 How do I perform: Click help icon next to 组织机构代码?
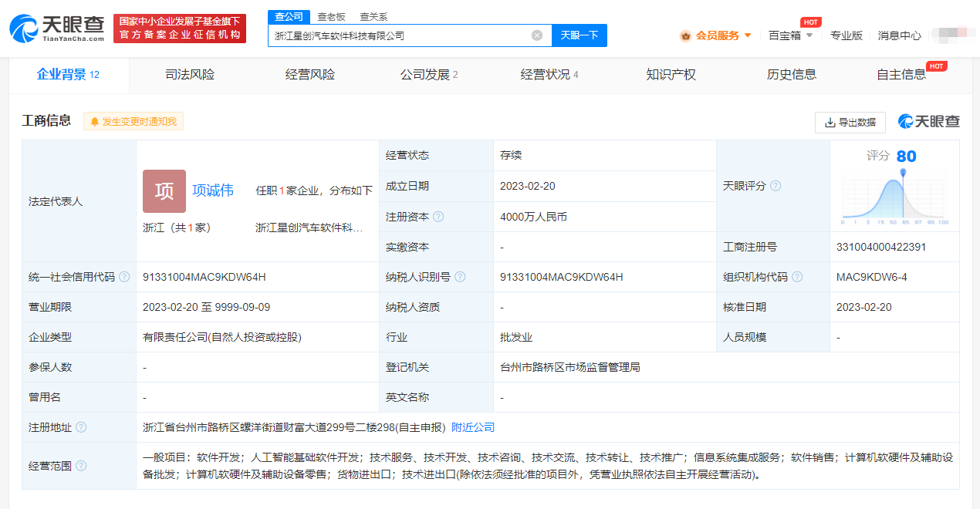pyautogui.click(x=797, y=278)
